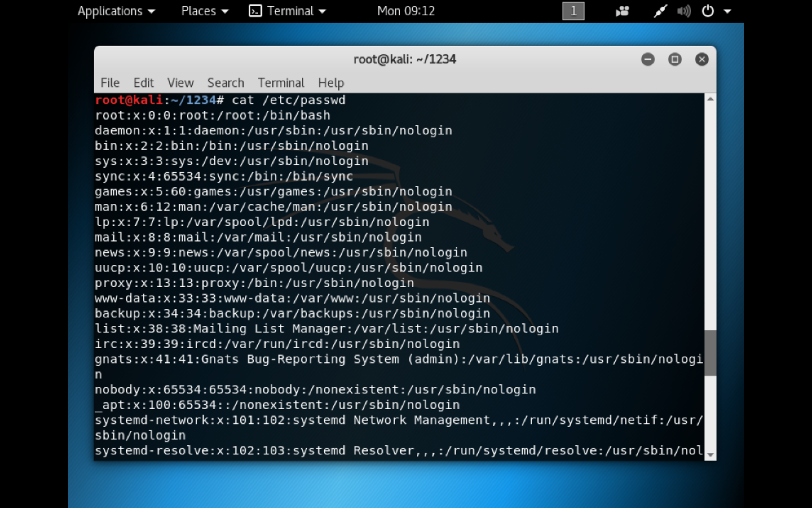
Task: Open the Edit menu
Action: [144, 83]
